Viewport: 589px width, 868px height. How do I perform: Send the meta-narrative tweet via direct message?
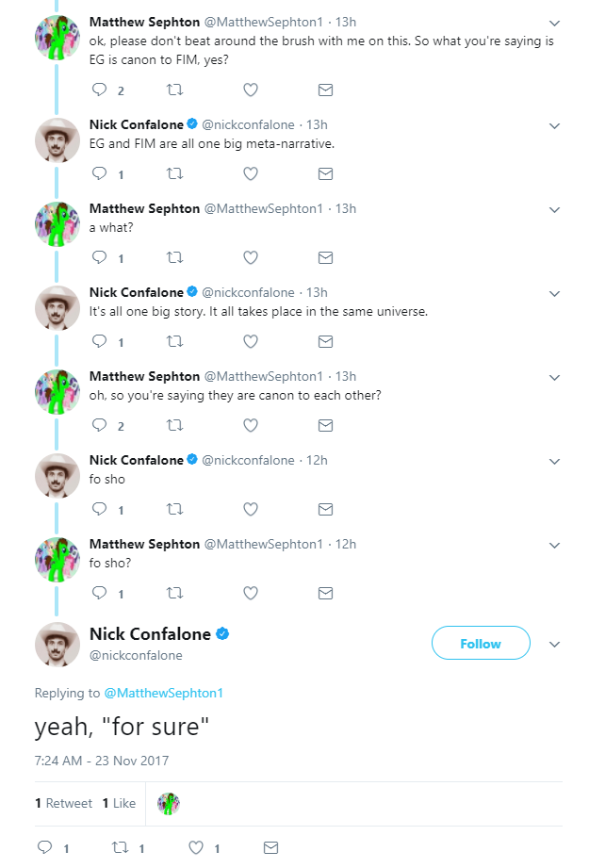[x=325, y=173]
